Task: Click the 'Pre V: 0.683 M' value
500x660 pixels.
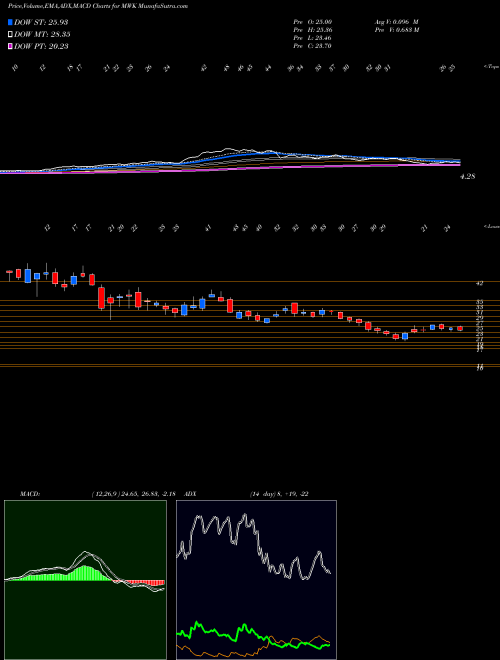Action: pyautogui.click(x=396, y=30)
